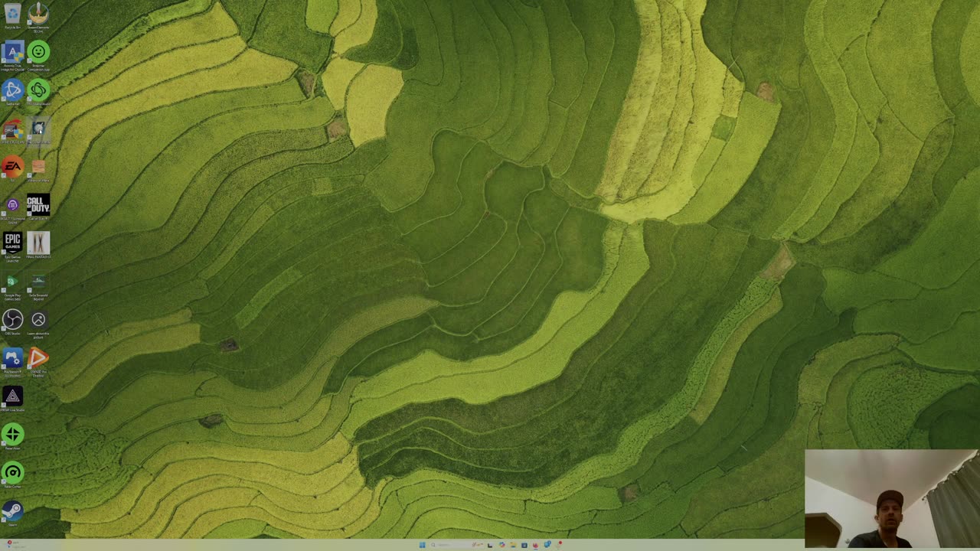Image resolution: width=980 pixels, height=551 pixels.
Task: Click the Learn about this picture icon
Action: point(38,323)
